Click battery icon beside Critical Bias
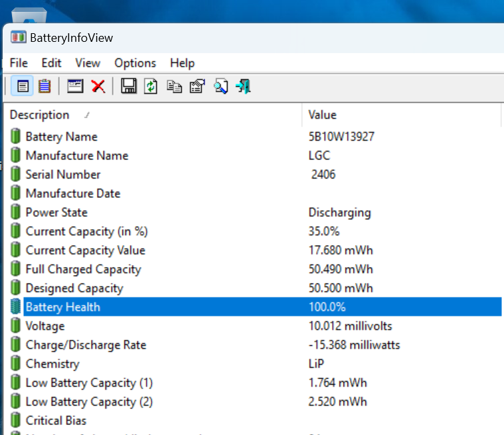This screenshot has height=435, width=504. click(15, 420)
